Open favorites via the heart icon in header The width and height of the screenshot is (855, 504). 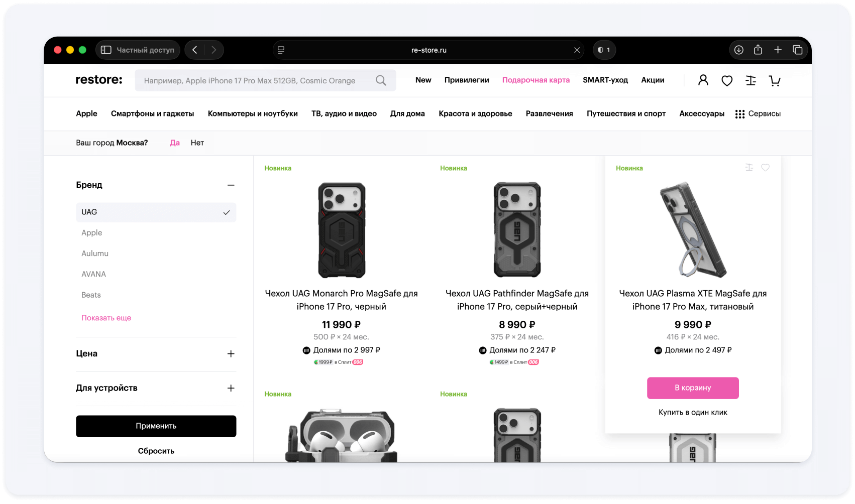coord(726,80)
